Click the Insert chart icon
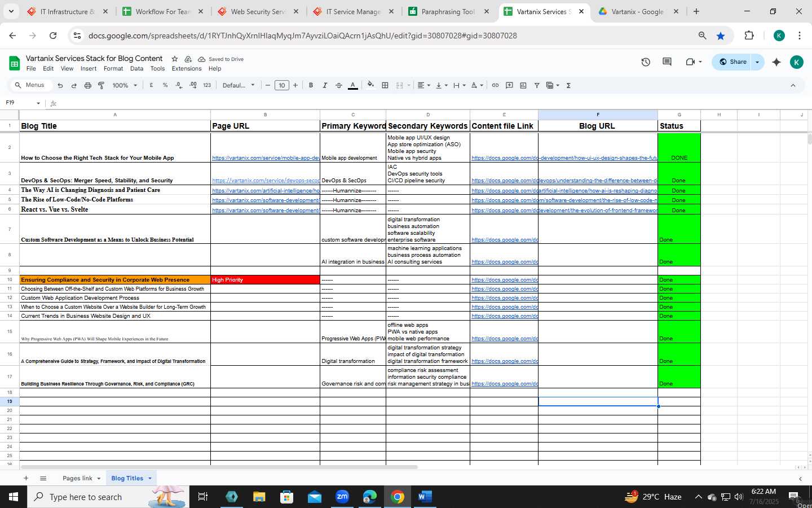The image size is (812, 508). point(523,85)
